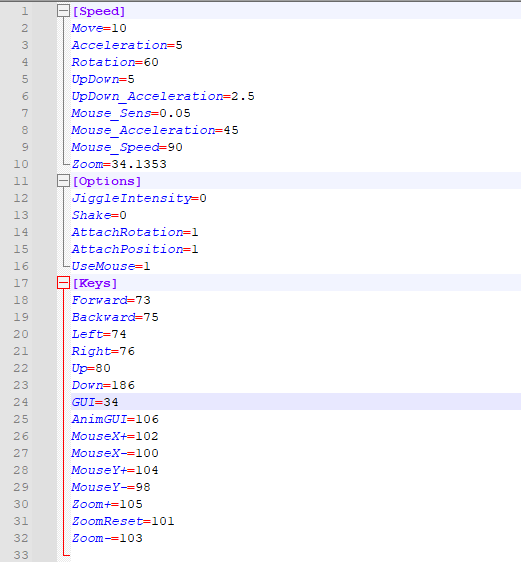
Task: Click the Zoom=34.1353 value
Action: [x=139, y=164]
